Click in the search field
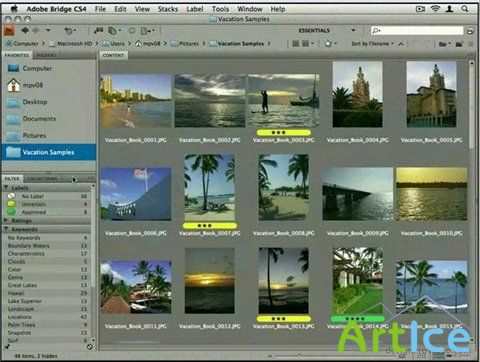This screenshot has height=362, width=480. [417, 31]
